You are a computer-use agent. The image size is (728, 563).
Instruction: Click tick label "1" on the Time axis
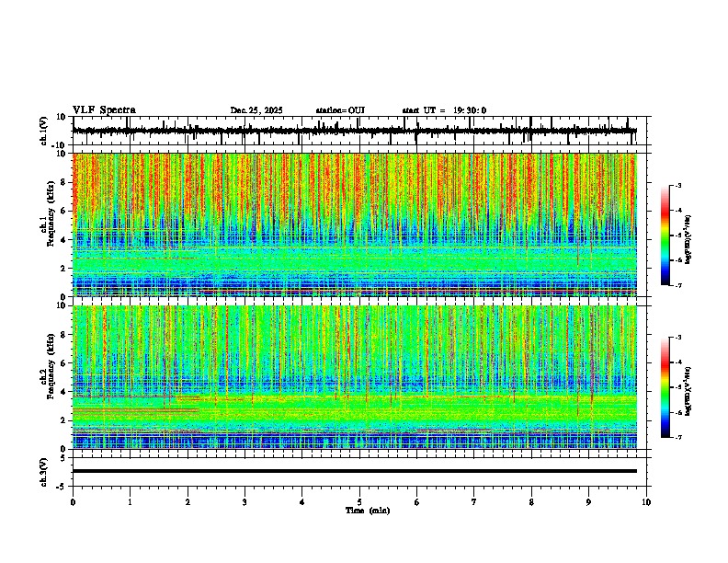130,502
